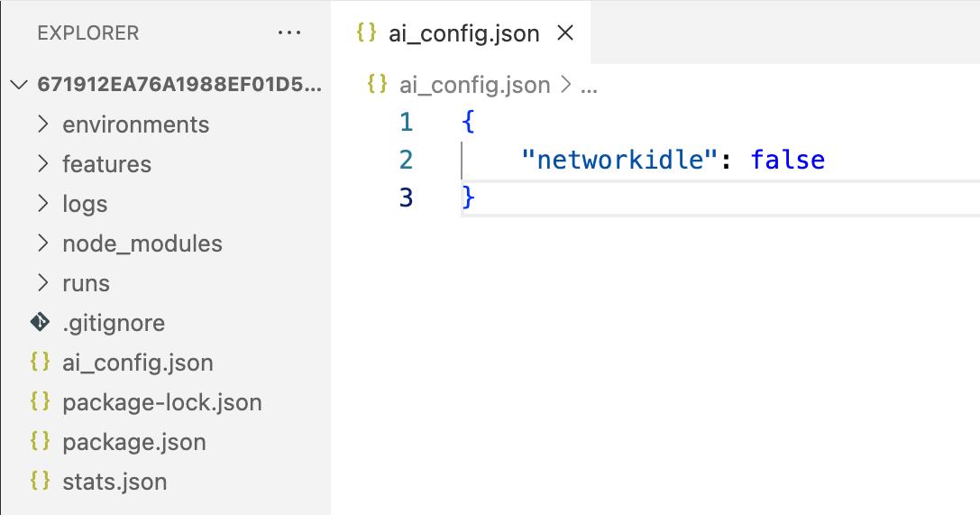
Task: Collapse the 671912EA76A1988EF01D5 root folder
Action: point(19,85)
